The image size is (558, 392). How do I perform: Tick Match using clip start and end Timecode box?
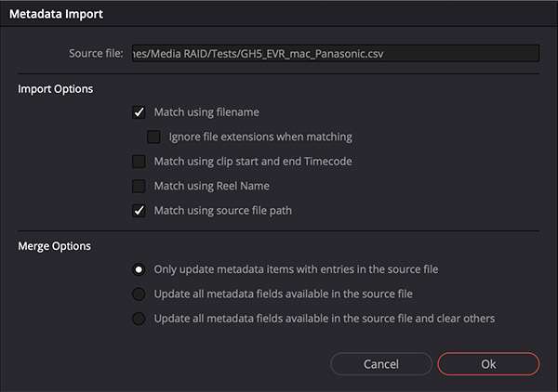(139, 162)
